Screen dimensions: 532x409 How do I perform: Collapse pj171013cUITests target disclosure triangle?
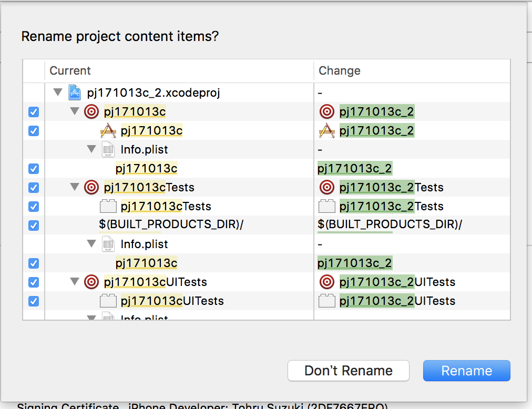click(x=75, y=281)
